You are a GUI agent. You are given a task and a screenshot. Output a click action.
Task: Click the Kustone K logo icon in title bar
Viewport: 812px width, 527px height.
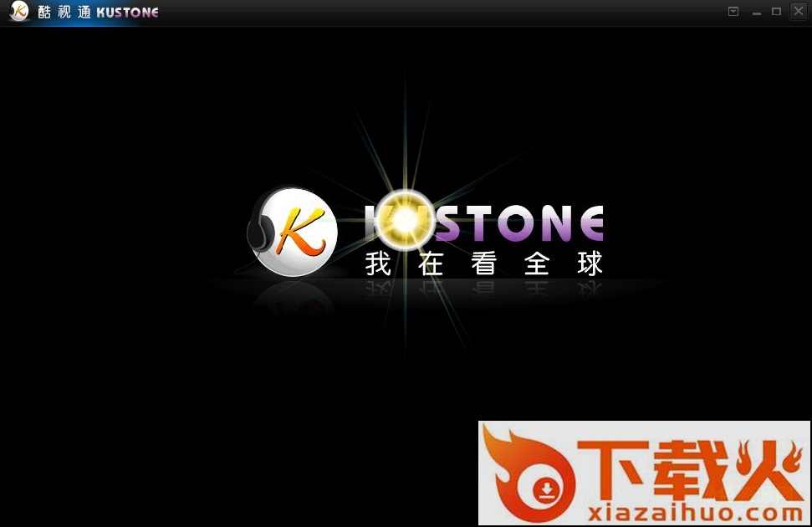(x=19, y=11)
